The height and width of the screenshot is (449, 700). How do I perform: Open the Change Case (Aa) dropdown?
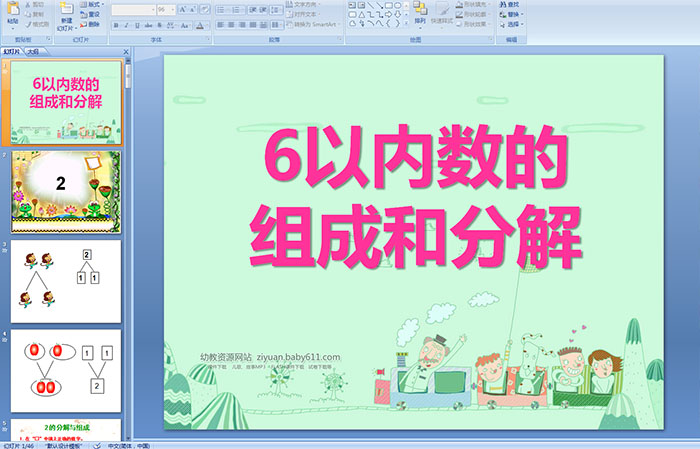[x=185, y=25]
